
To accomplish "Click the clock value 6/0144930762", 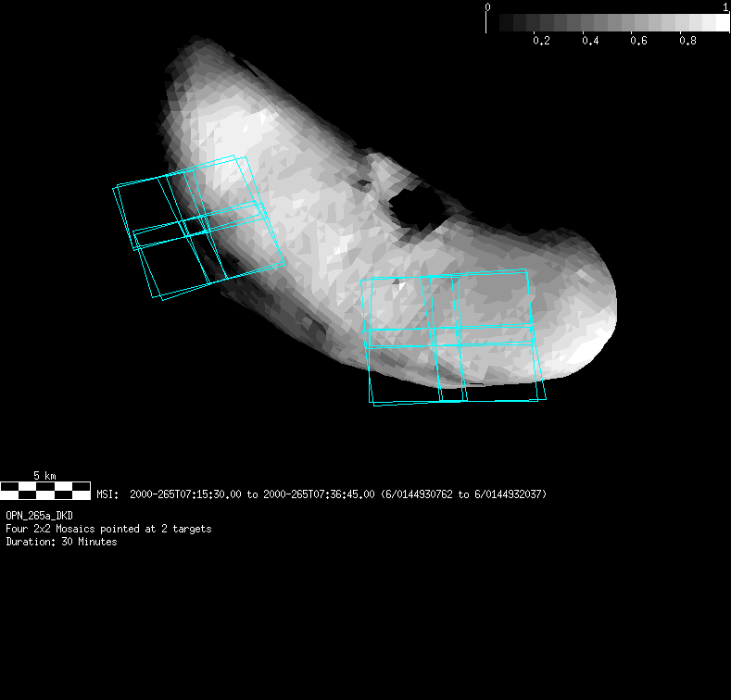I will [419, 494].
